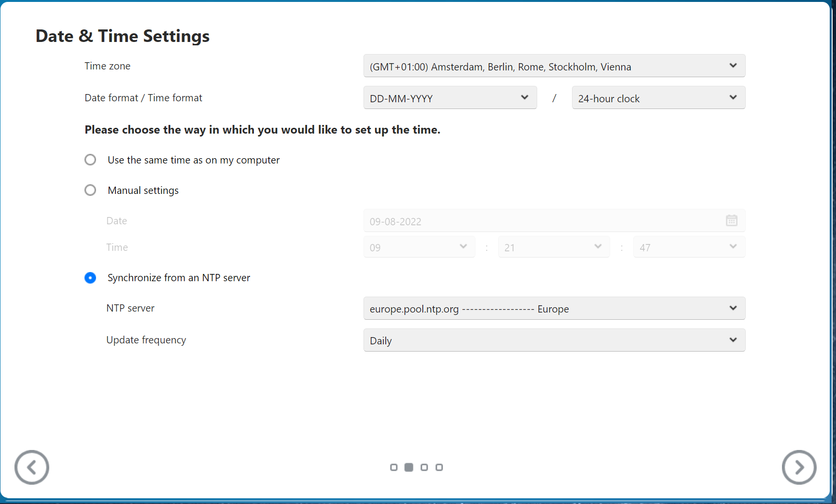The width and height of the screenshot is (836, 504).
Task: Choose the Manual settings radio option
Action: coord(90,190)
